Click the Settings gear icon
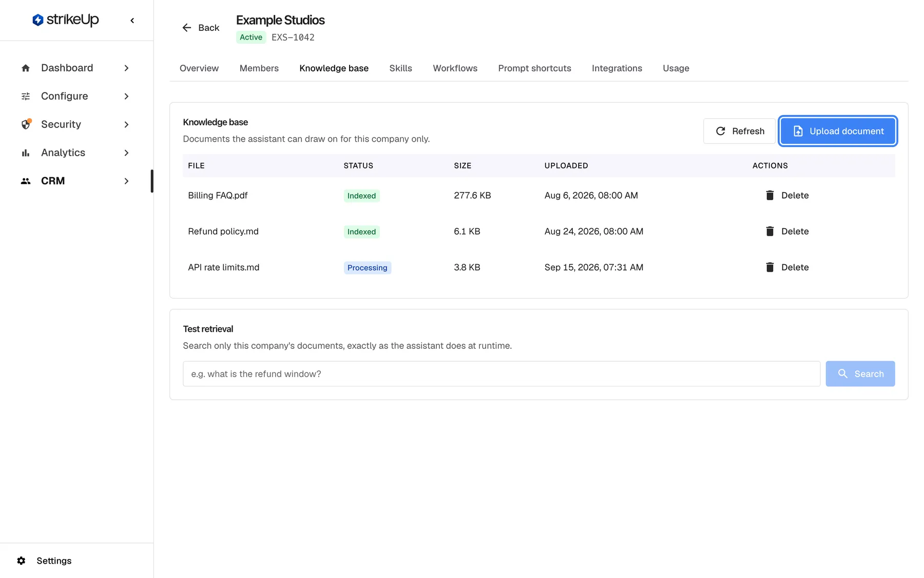This screenshot has width=924, height=578. [21, 561]
